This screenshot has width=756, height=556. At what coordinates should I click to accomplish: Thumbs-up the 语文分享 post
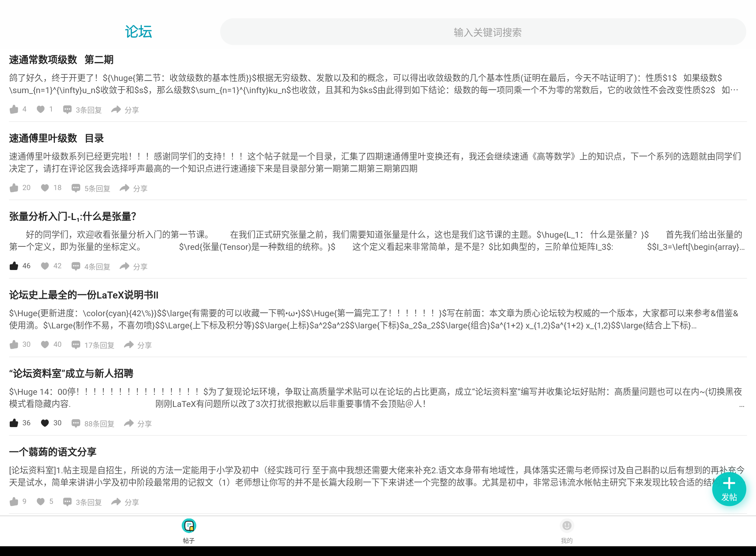tap(14, 502)
